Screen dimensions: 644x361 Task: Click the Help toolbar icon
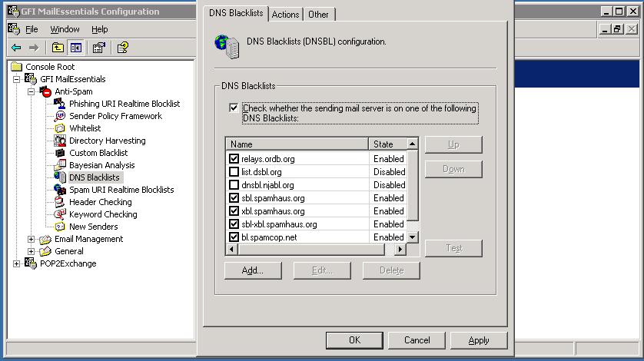coord(122,48)
